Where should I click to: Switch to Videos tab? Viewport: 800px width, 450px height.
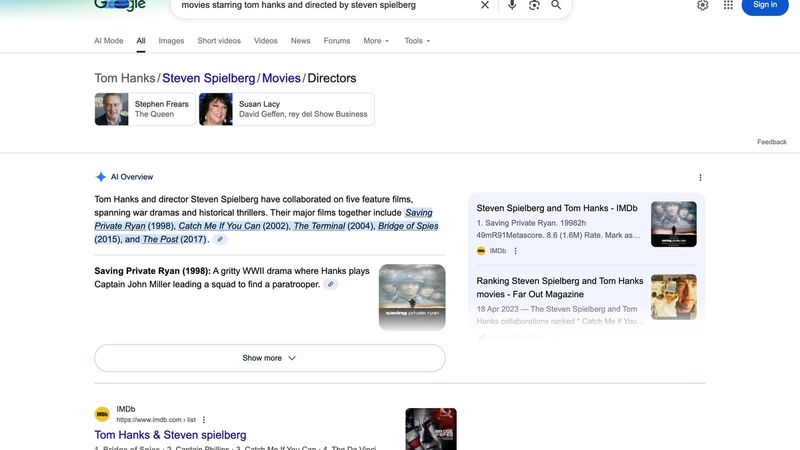pos(266,41)
